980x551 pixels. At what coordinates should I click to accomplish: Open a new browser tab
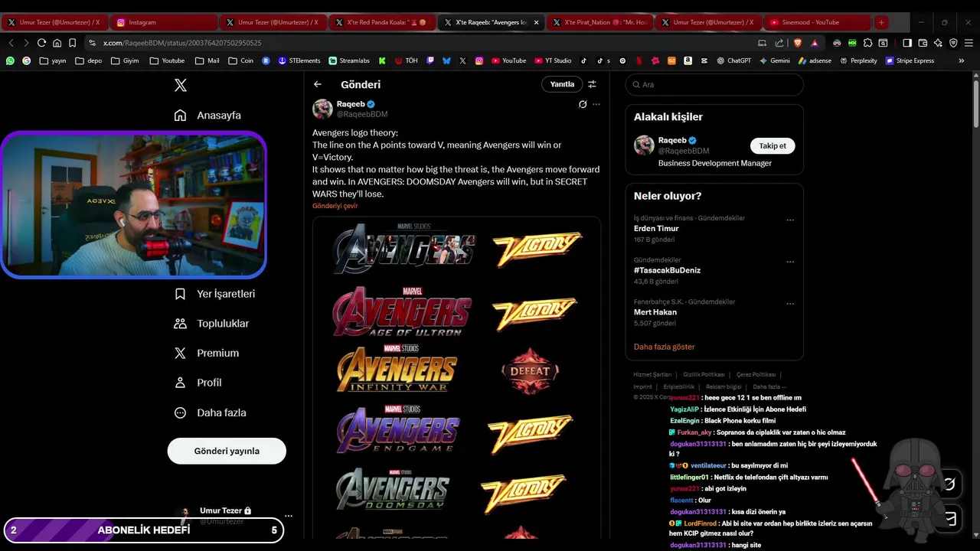(881, 22)
